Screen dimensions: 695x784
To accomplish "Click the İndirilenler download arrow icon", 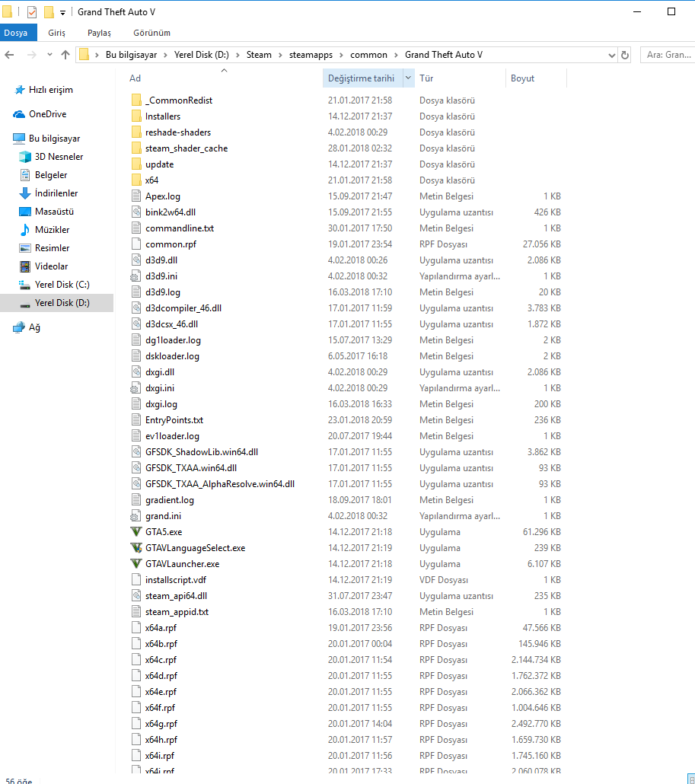I will click(x=24, y=193).
